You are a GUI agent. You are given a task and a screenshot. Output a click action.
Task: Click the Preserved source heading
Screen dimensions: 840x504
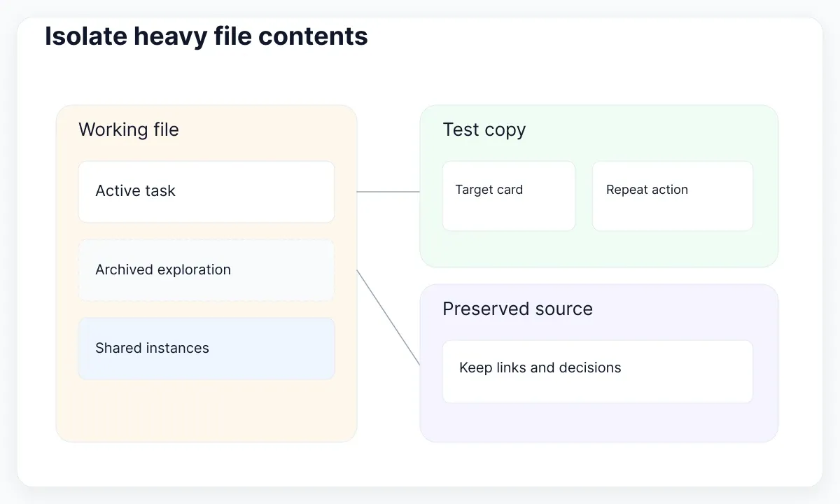(517, 309)
